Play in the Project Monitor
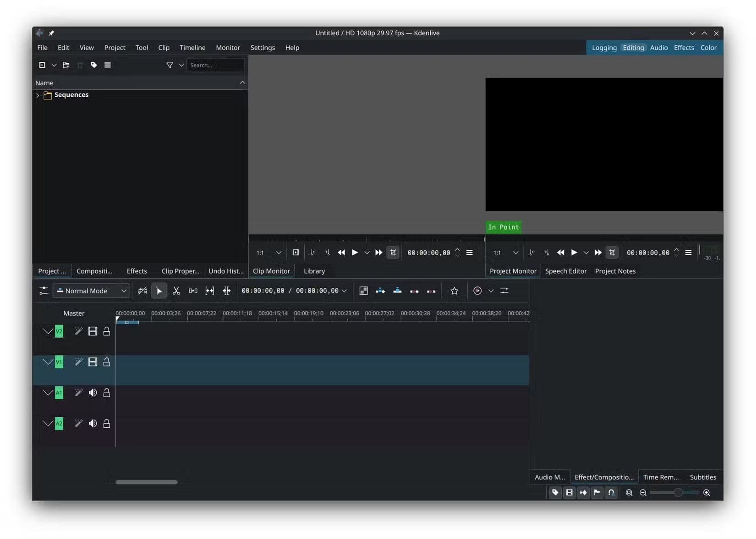The image size is (756, 539). (x=574, y=253)
